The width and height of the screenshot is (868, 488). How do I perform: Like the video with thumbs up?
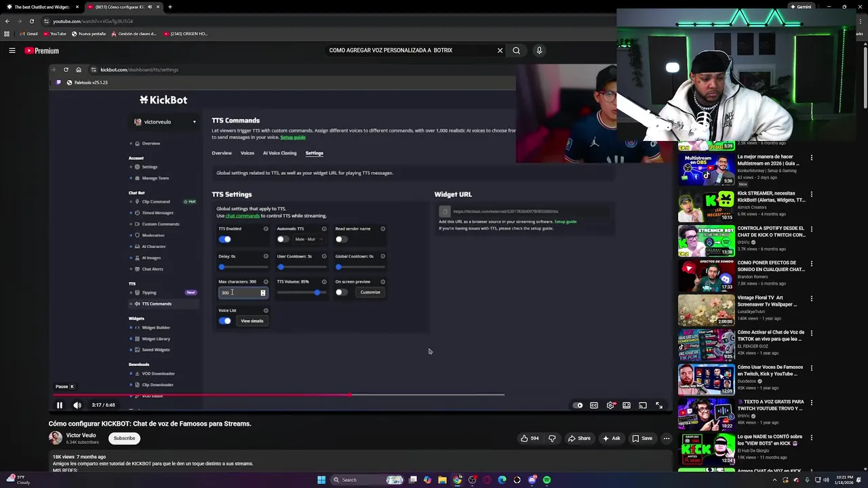[x=530, y=439]
